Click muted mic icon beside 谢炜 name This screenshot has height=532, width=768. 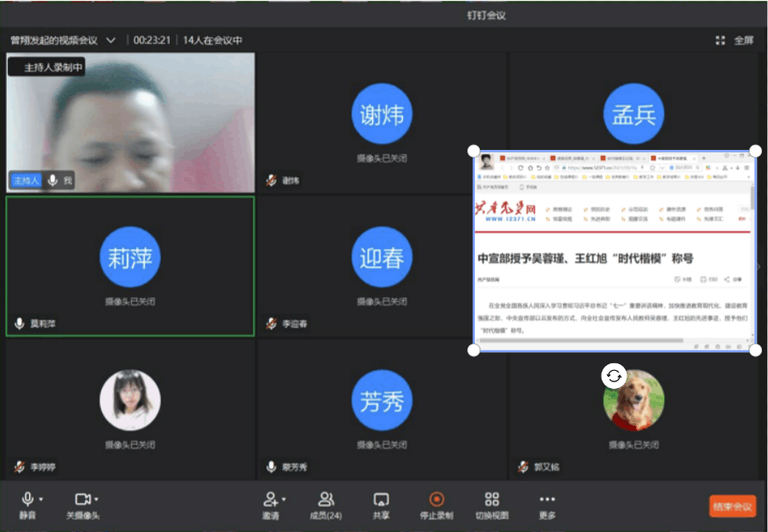point(272,181)
